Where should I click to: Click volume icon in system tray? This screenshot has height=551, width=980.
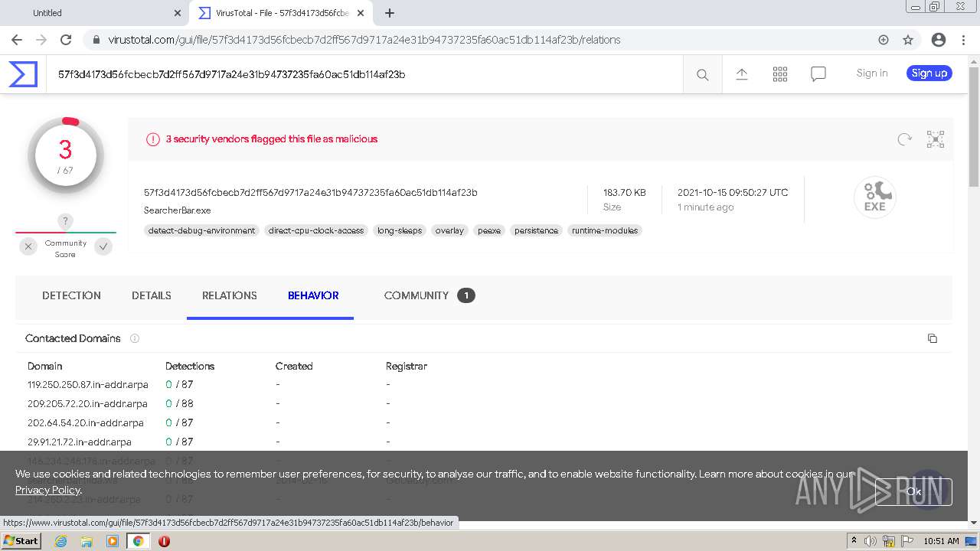(871, 541)
